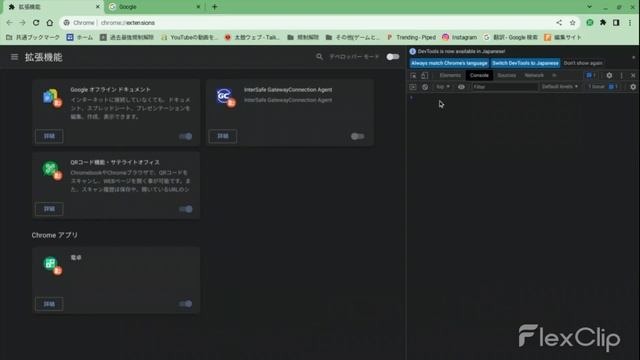This screenshot has height=360, width=640.
Task: Go to the home page icon
Action: click(x=49, y=23)
